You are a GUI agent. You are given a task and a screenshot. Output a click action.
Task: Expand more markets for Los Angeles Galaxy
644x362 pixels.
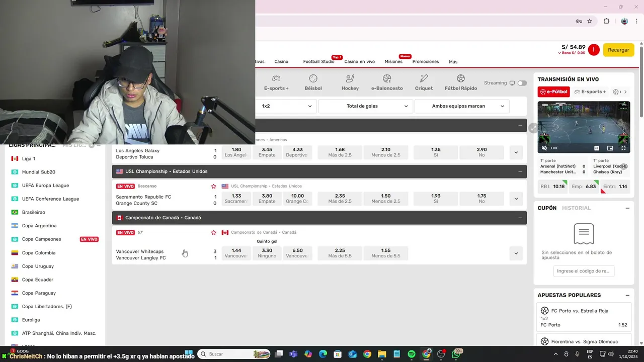coord(516,152)
